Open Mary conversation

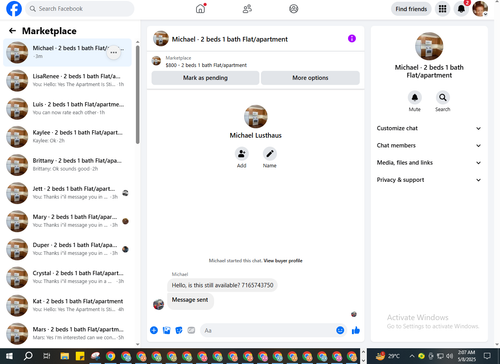pos(67,221)
